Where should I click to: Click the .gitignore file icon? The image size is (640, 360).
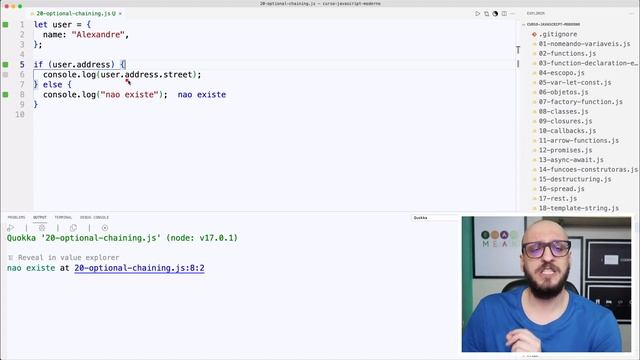534,34
